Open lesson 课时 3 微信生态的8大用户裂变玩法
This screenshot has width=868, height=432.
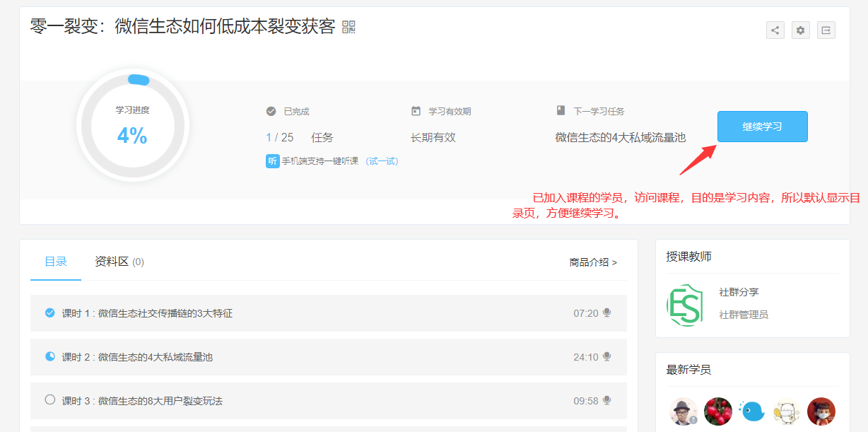coord(142,401)
